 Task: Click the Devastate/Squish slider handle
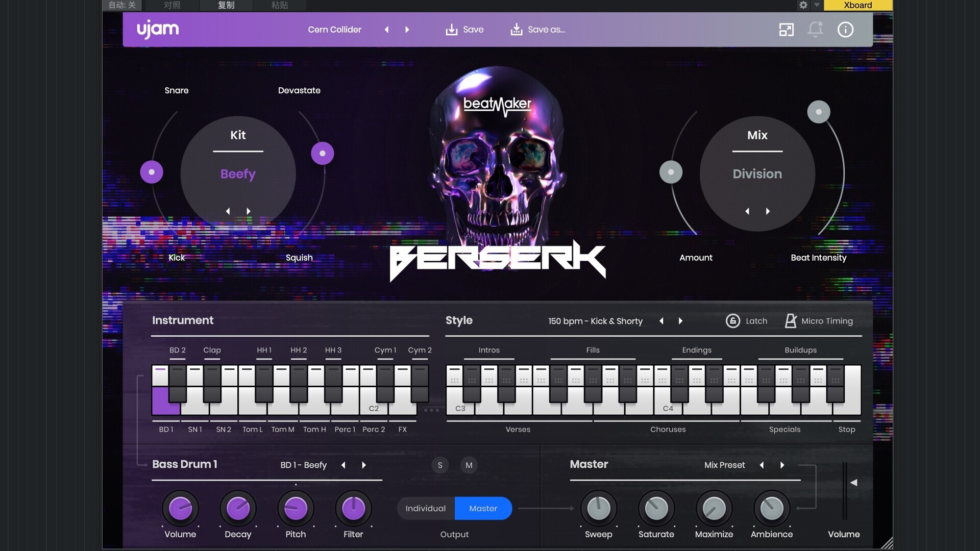pos(323,154)
